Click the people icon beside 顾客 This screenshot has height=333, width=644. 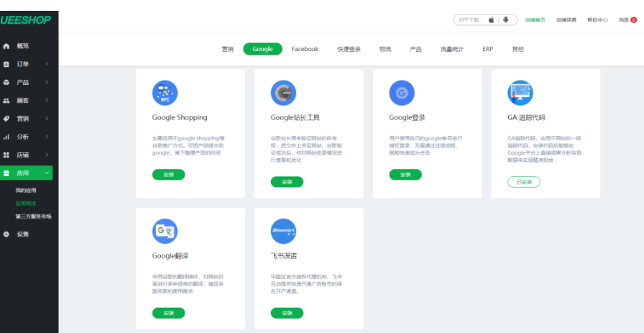[x=6, y=100]
